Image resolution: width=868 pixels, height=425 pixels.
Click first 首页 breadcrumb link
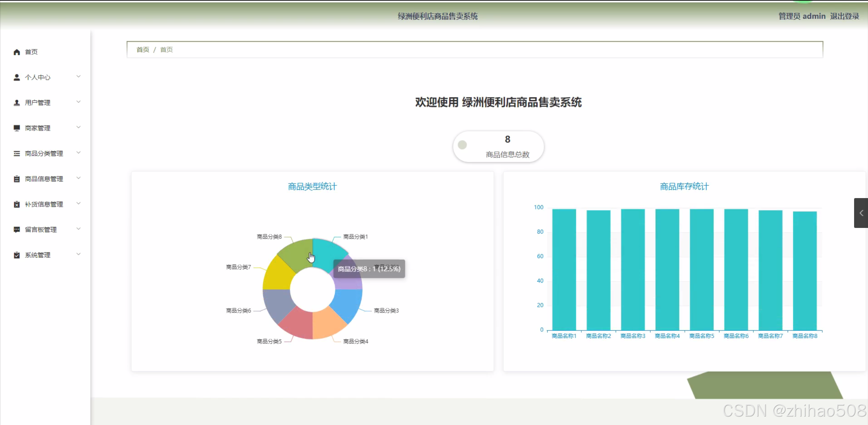(x=142, y=50)
